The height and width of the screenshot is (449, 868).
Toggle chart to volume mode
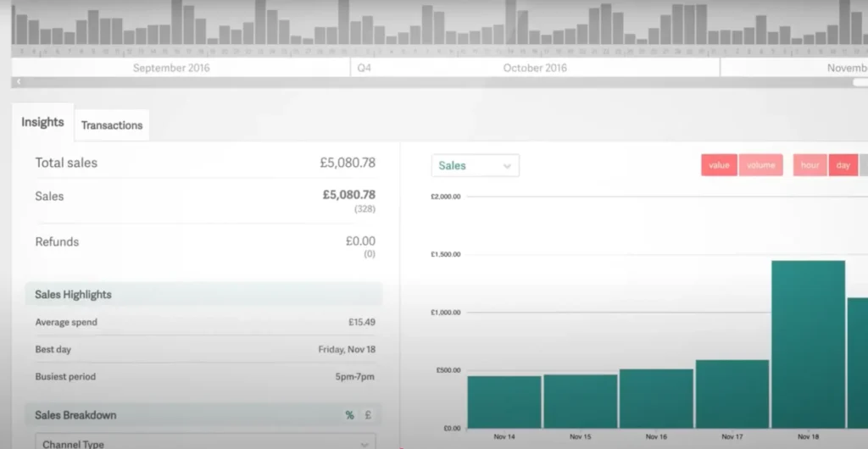(x=760, y=165)
